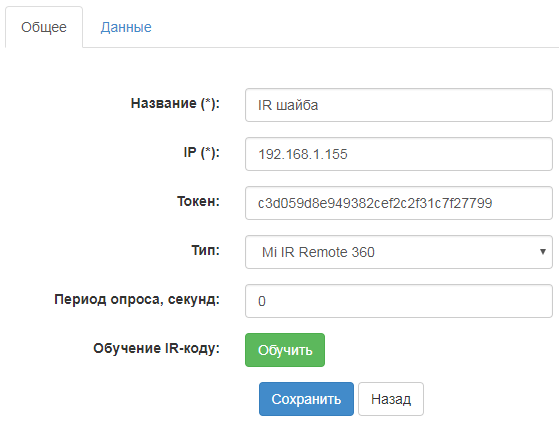Expand the Mi IR Remote 360 selector

399,252
